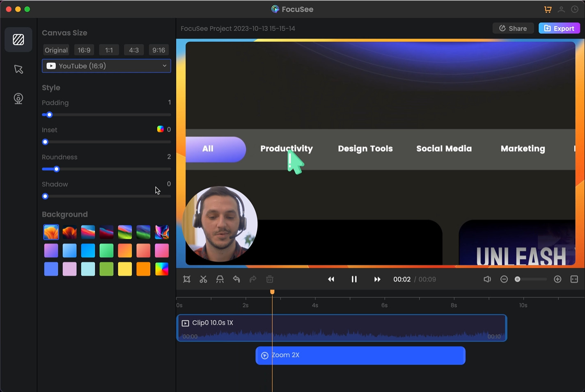This screenshot has width=585, height=392.
Task: Select the Zoom 2X effect block
Action: tap(360, 356)
